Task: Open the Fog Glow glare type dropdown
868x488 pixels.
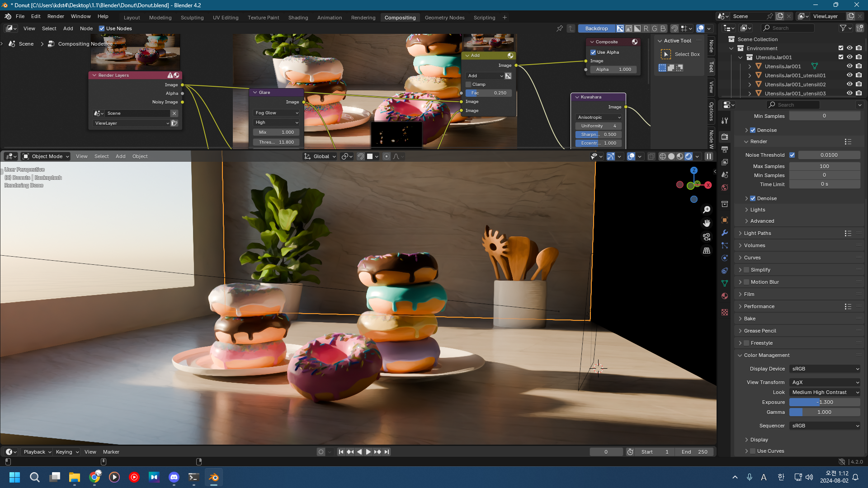Action: 277,113
